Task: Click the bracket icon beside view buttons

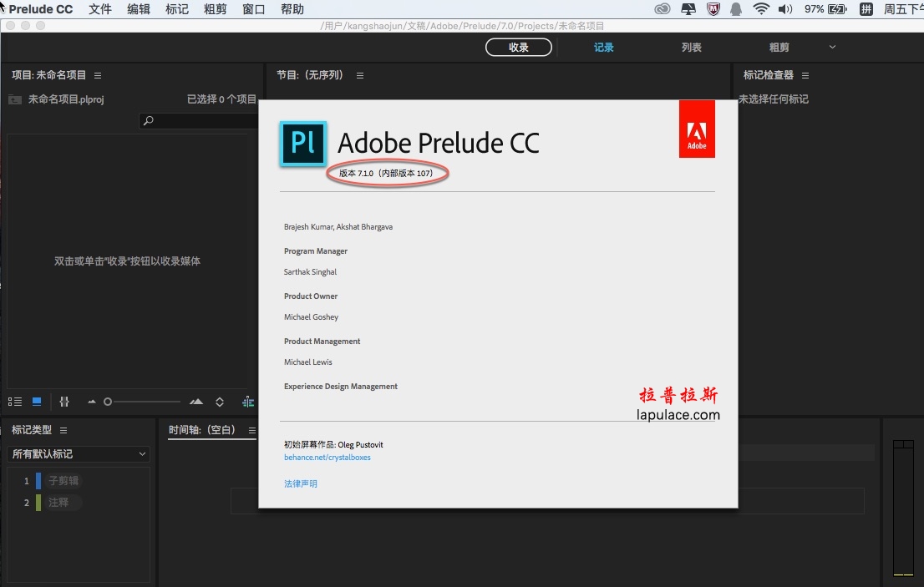Action: click(64, 402)
